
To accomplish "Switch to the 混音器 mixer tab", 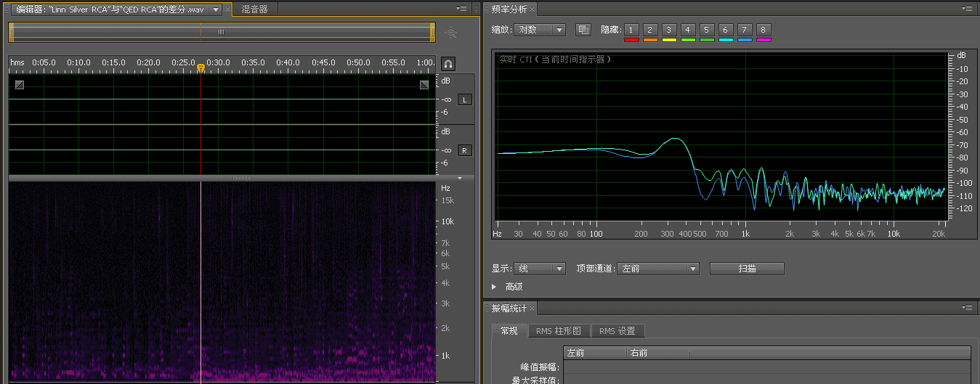I will tap(254, 9).
